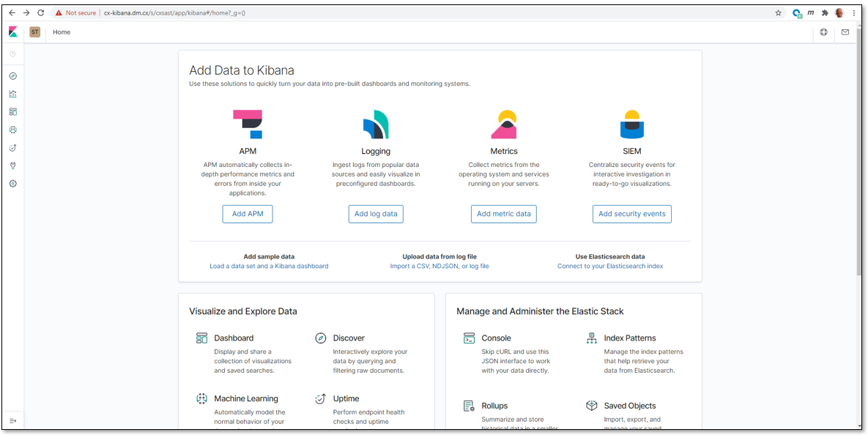Click the Console icon in the Manage section
The image size is (868, 435).
coord(469,338)
